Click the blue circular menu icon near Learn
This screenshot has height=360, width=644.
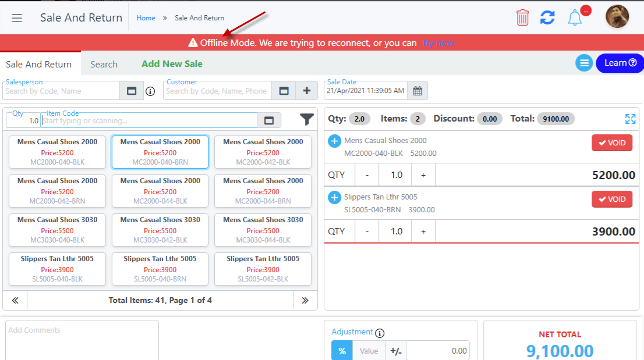(x=584, y=63)
